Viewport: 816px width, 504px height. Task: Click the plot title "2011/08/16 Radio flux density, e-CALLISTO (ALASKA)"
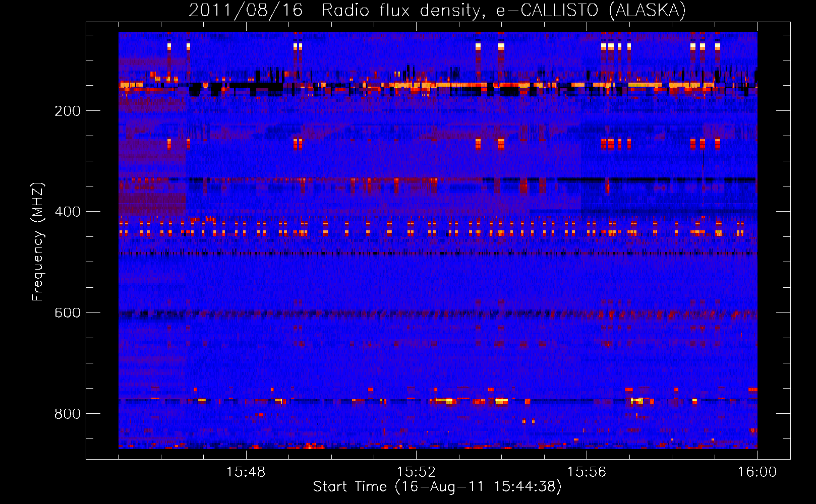tap(437, 10)
